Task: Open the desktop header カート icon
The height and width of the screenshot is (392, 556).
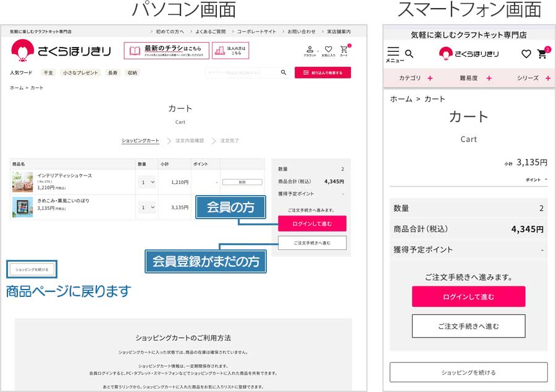Action: [344, 51]
